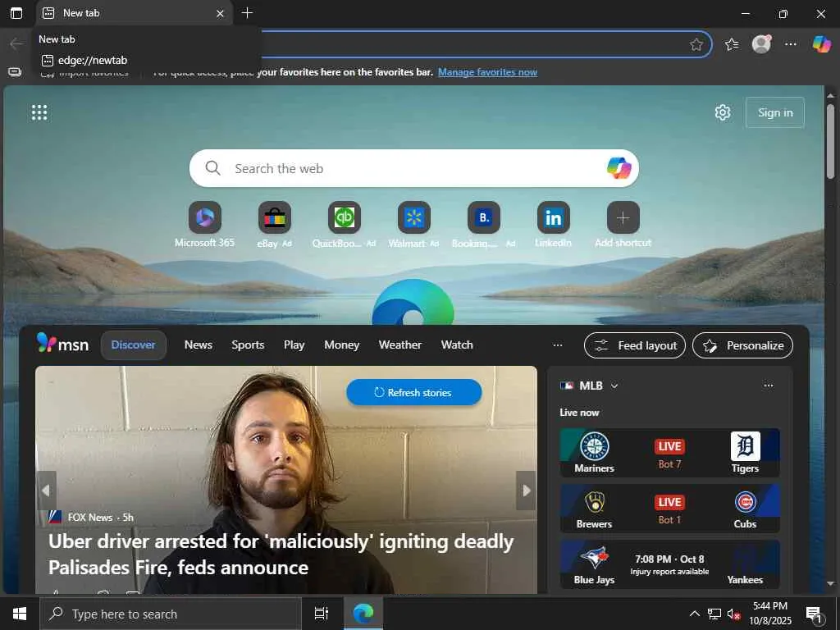Image resolution: width=840 pixels, height=630 pixels.
Task: Open the notification center icon
Action: point(815,614)
